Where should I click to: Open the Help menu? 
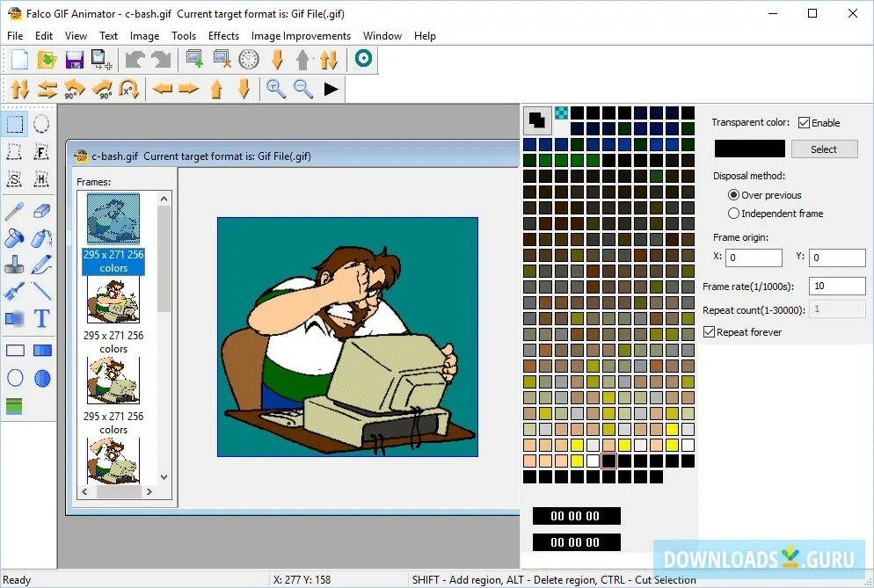point(425,36)
